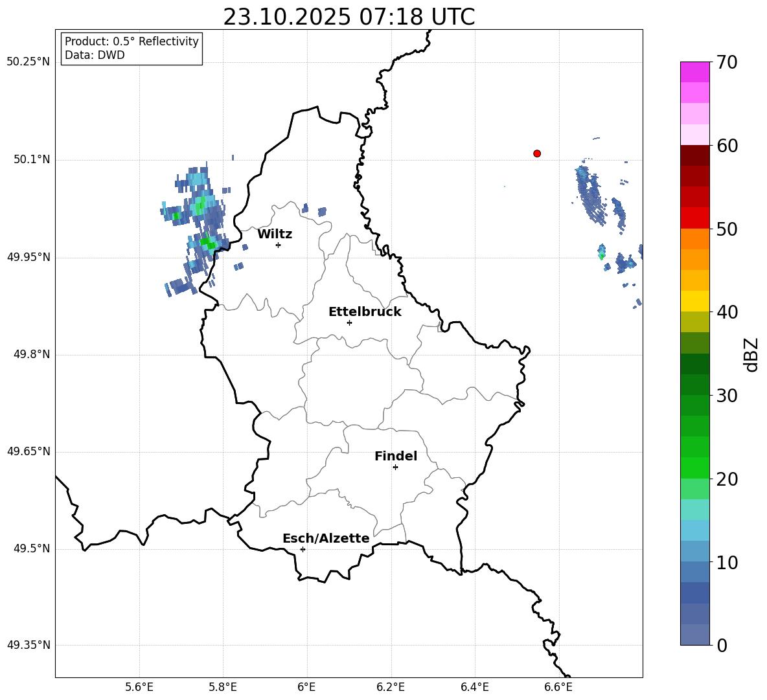Click the 6.4°E longitude label
Viewport: 767px width, 700px height.
(x=474, y=687)
